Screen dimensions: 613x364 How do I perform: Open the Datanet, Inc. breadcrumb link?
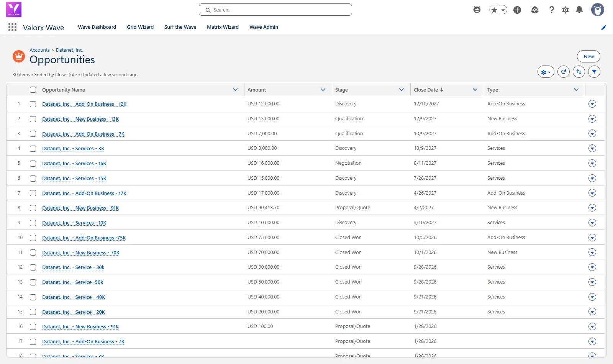(x=70, y=50)
